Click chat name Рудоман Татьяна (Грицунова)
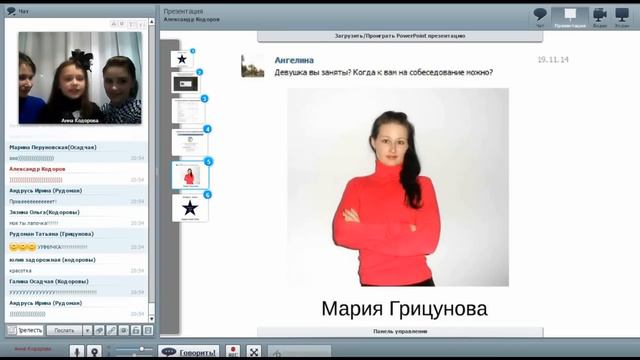 click(x=51, y=234)
